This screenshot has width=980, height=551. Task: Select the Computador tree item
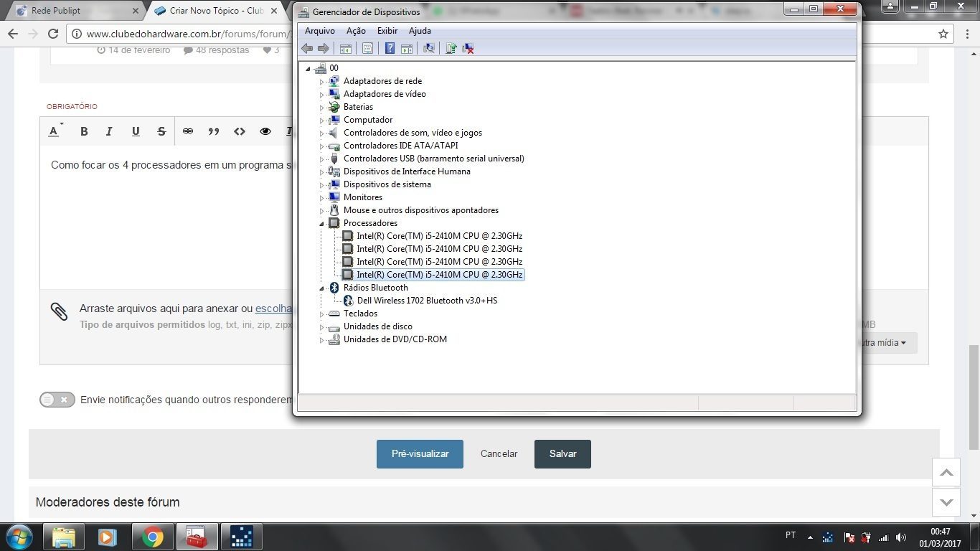click(368, 120)
